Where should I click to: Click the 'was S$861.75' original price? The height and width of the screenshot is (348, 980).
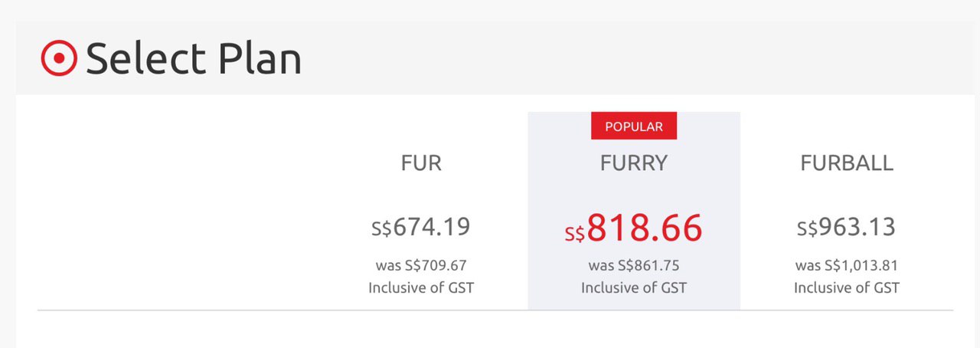(x=633, y=266)
